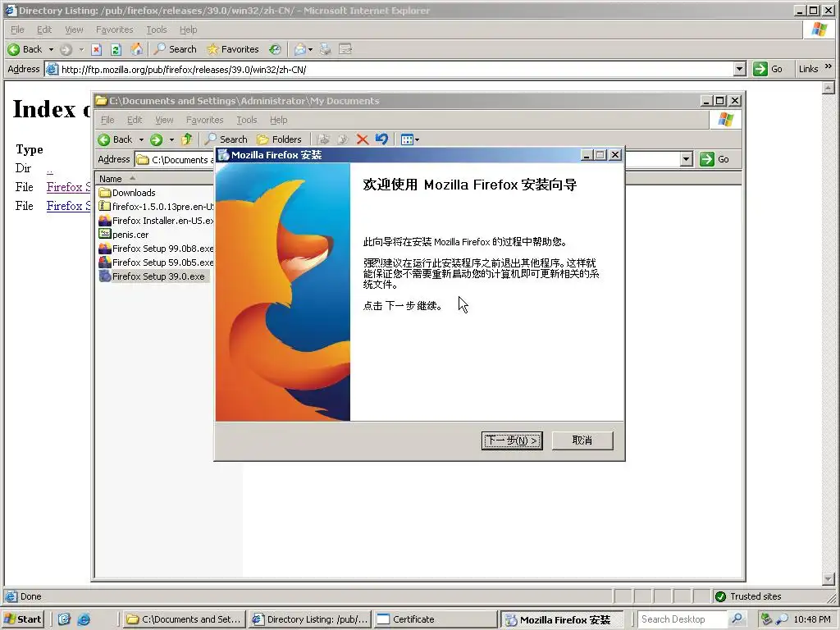Select Firefox Setup 99.0b8.exe file
The width and height of the screenshot is (840, 630).
pos(156,249)
